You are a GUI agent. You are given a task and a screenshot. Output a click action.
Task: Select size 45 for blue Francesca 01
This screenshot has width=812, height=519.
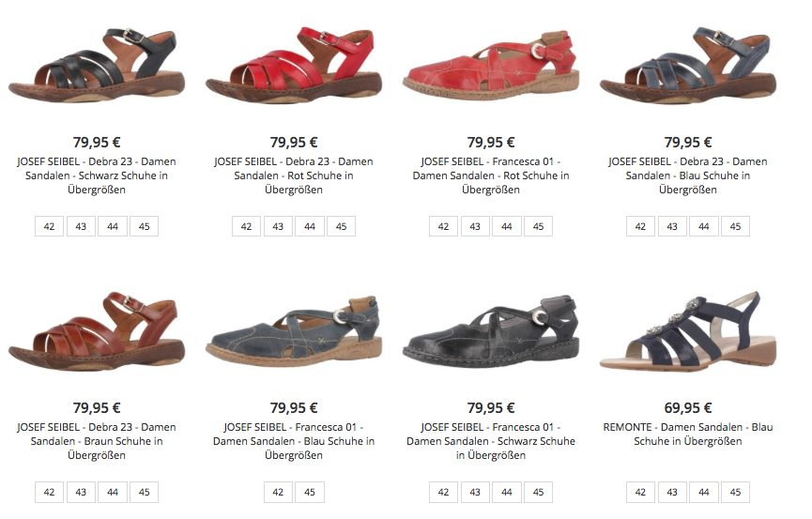coord(310,492)
